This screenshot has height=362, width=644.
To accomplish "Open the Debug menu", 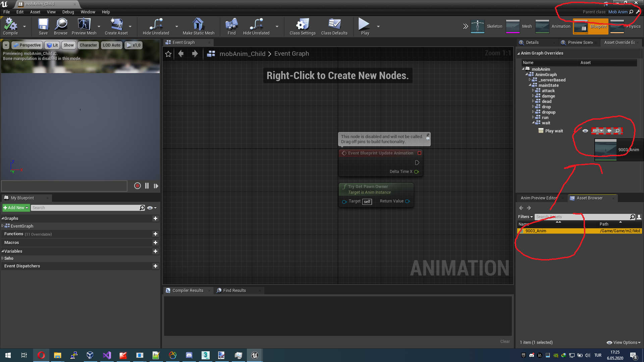I will pos(68,12).
